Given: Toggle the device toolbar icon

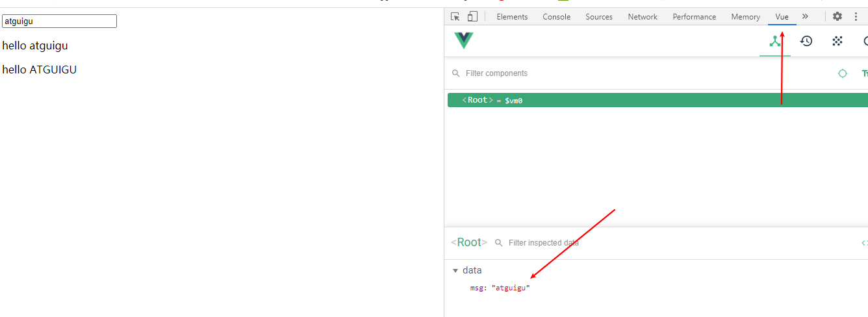Looking at the screenshot, I should pos(472,17).
